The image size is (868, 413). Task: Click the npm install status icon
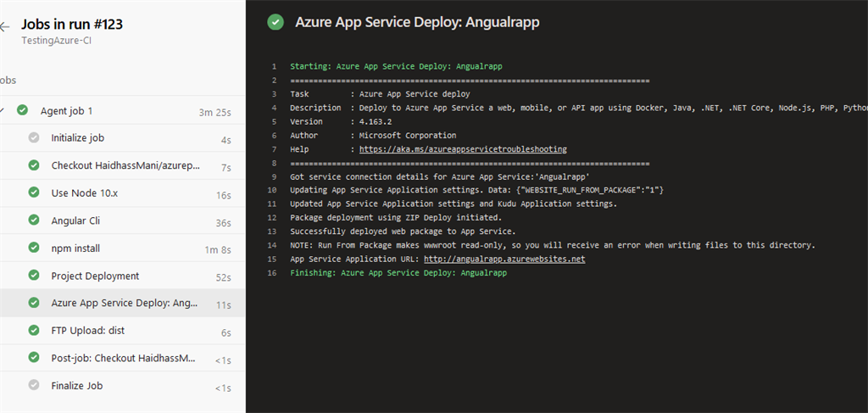pos(34,248)
